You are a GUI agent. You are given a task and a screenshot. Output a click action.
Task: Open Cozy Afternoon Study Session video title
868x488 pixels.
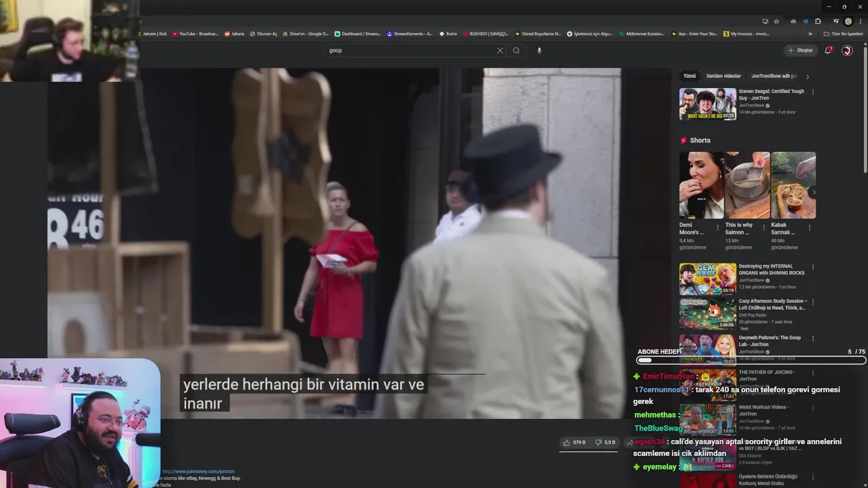(x=772, y=304)
